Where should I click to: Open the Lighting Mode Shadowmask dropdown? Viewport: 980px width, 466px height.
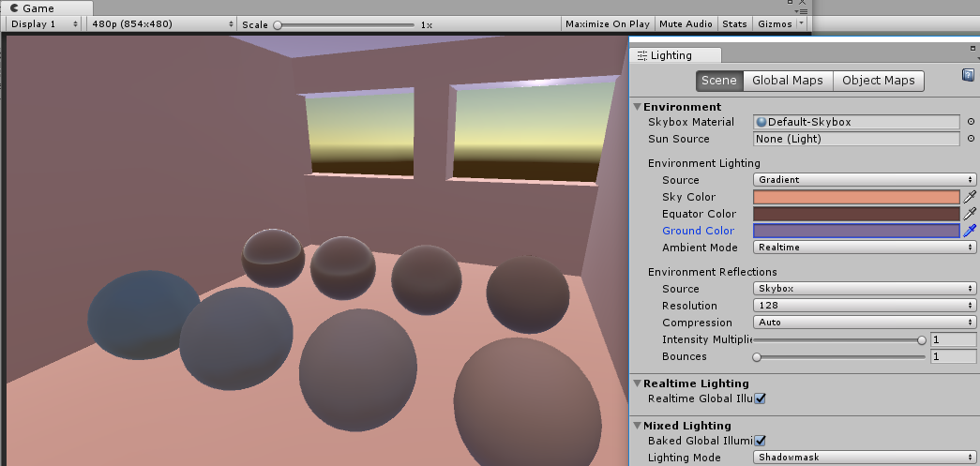[865, 458]
